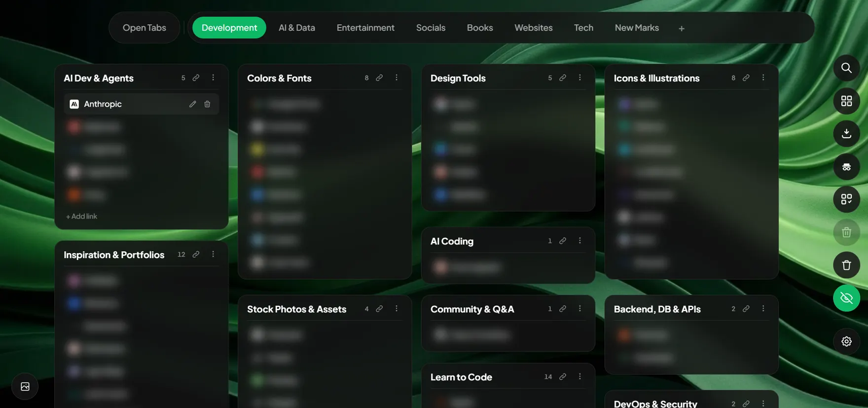Click the incognito spy icon

point(846,167)
